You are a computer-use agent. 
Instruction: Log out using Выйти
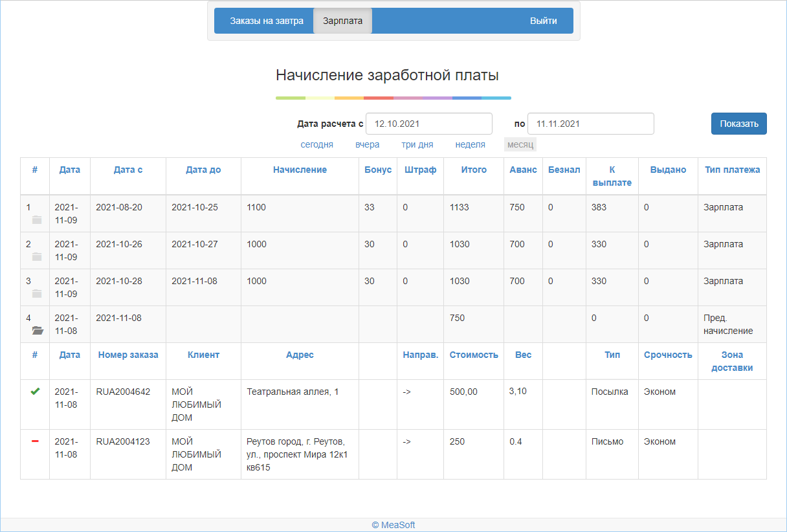[544, 21]
